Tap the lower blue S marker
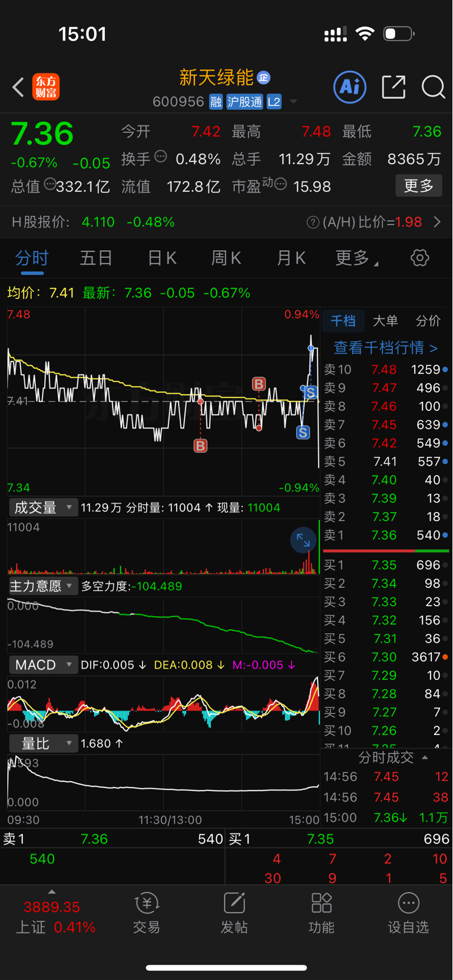 coord(303,433)
